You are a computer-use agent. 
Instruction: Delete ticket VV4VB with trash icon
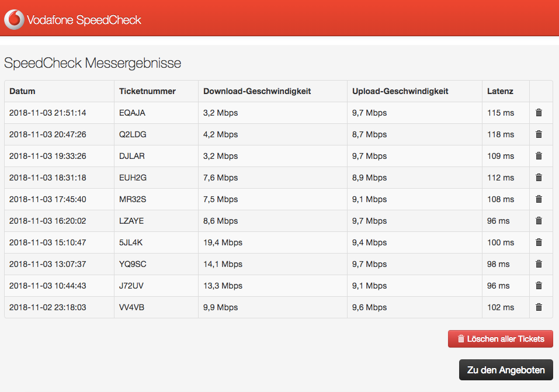[x=539, y=307]
